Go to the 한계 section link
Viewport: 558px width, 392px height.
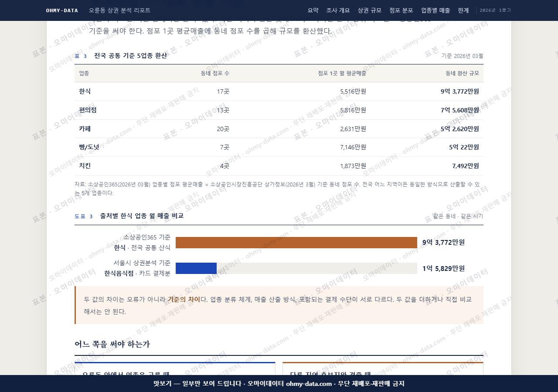pos(463,10)
